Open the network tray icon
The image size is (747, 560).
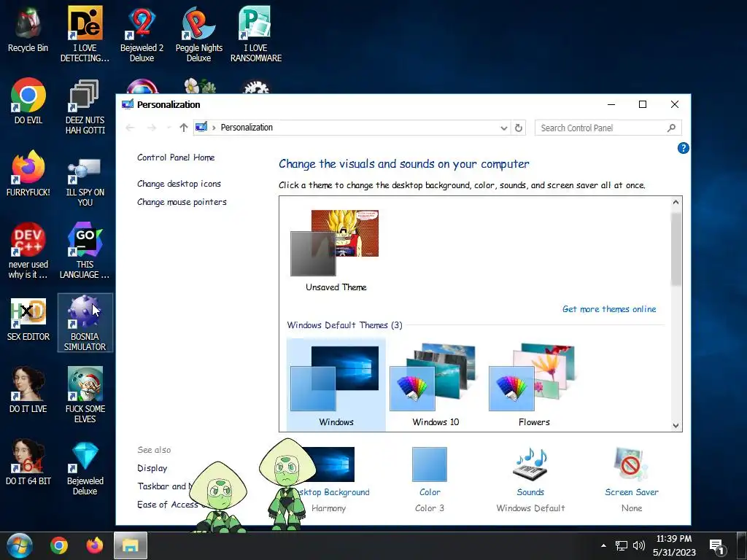622,545
